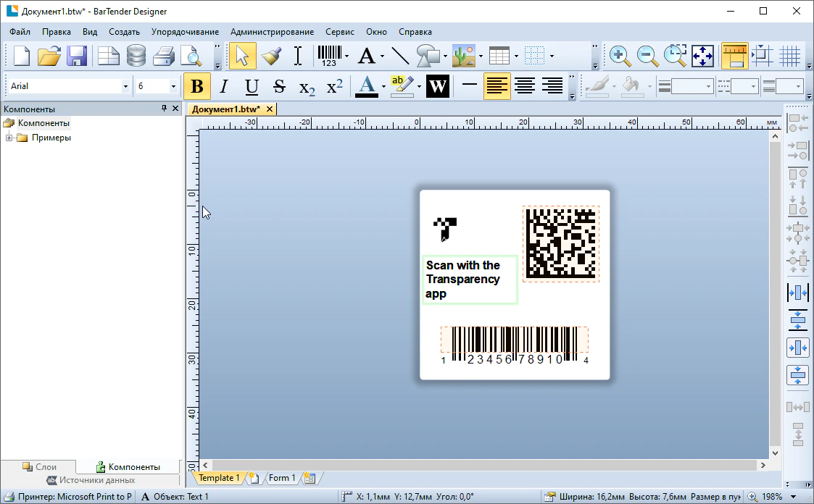The image size is (814, 504).
Task: Select the Data Matrix barcode on label
Action: (x=560, y=243)
